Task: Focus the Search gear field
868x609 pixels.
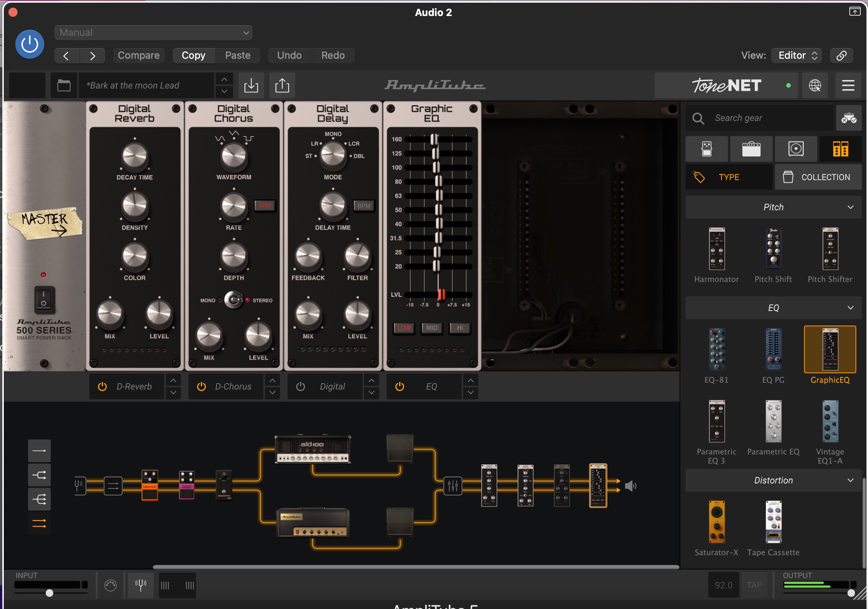Action: [760, 118]
